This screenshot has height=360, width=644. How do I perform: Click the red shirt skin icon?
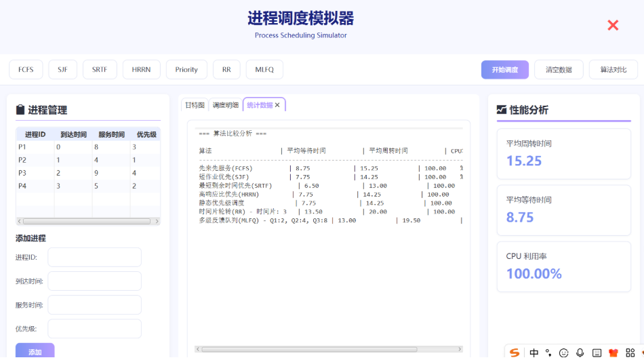tap(613, 353)
